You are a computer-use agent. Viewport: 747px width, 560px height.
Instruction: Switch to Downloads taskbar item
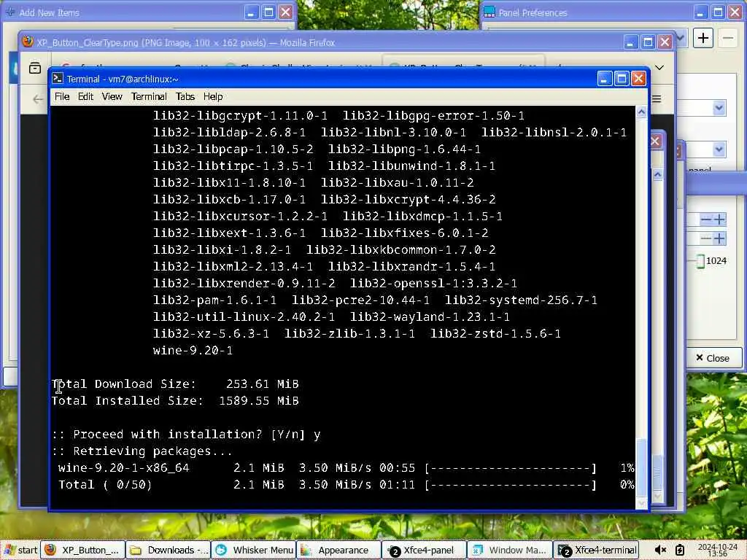(x=169, y=550)
